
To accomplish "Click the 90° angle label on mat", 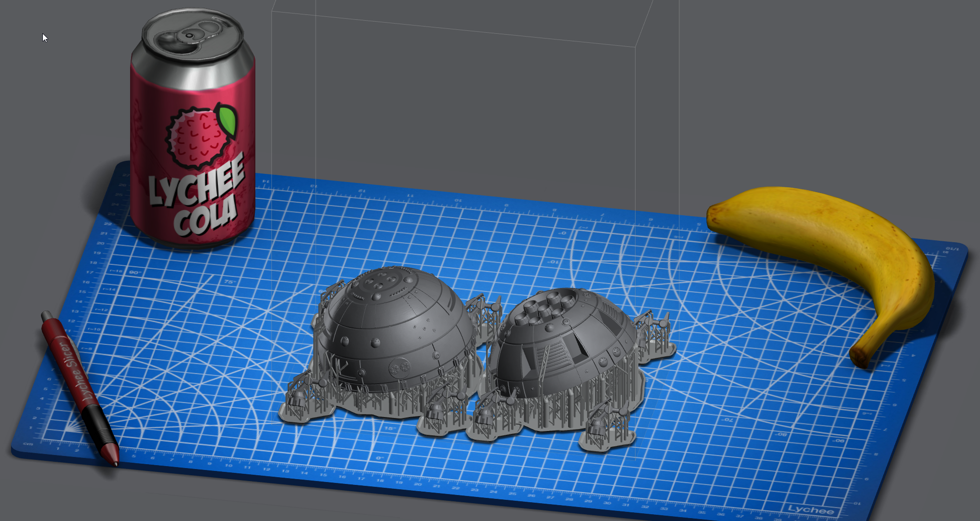I will click(x=135, y=273).
